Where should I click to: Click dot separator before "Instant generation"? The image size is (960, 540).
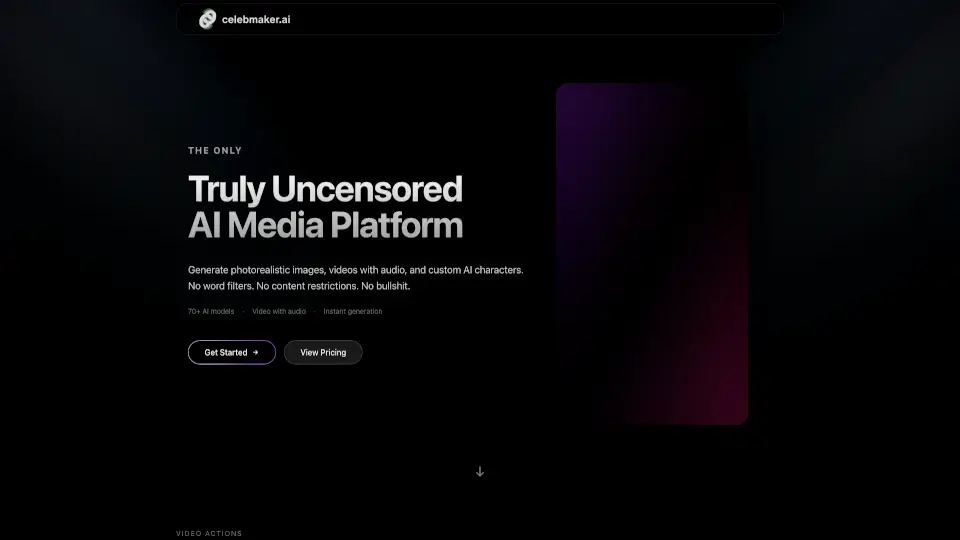click(x=315, y=311)
